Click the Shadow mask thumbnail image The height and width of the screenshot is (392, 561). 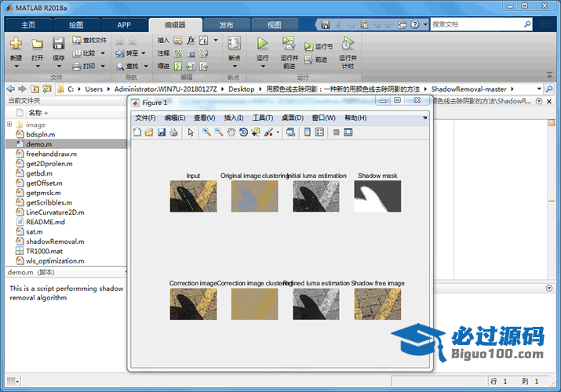377,196
